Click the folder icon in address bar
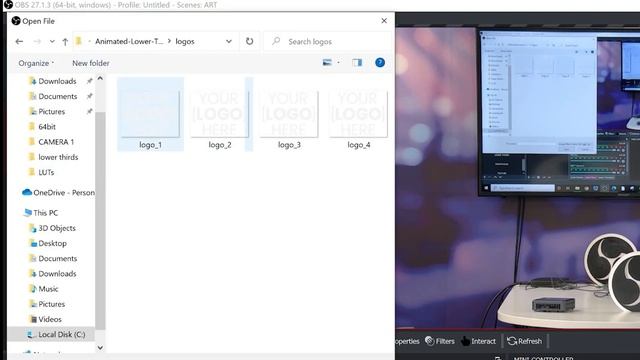This screenshot has width=640, height=360. pos(79,41)
